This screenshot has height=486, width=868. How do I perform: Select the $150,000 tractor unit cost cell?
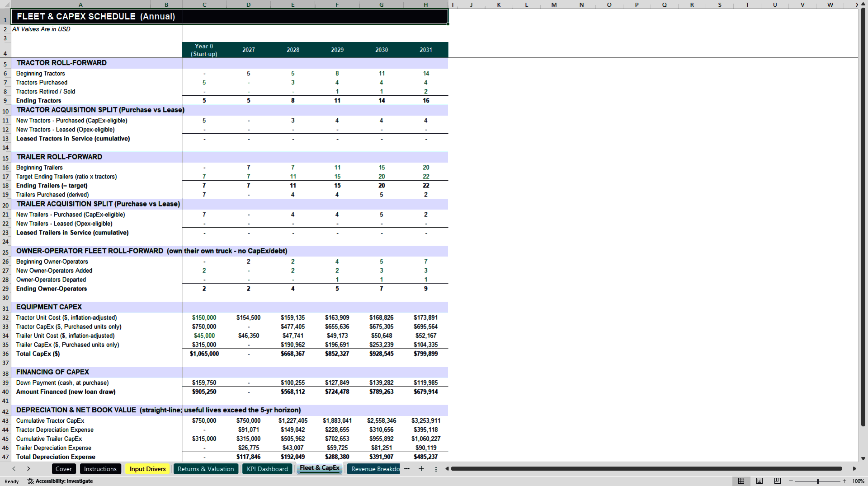[204, 318]
